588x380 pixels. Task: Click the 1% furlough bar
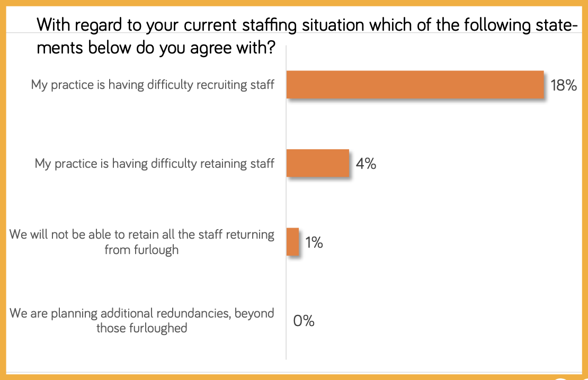292,242
